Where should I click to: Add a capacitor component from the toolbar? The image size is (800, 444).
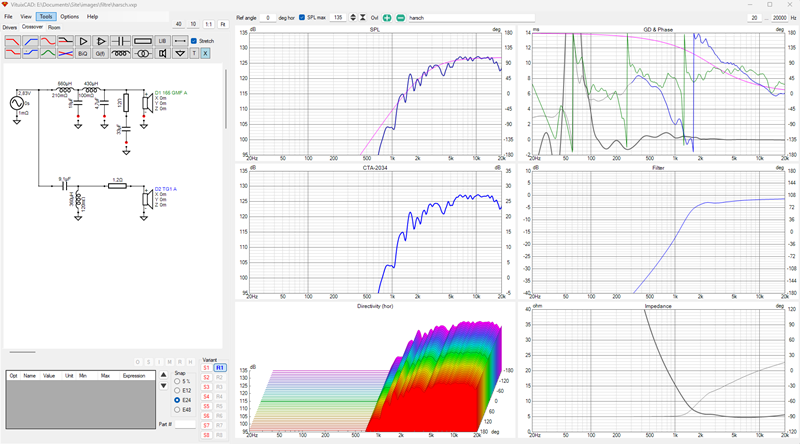(120, 41)
